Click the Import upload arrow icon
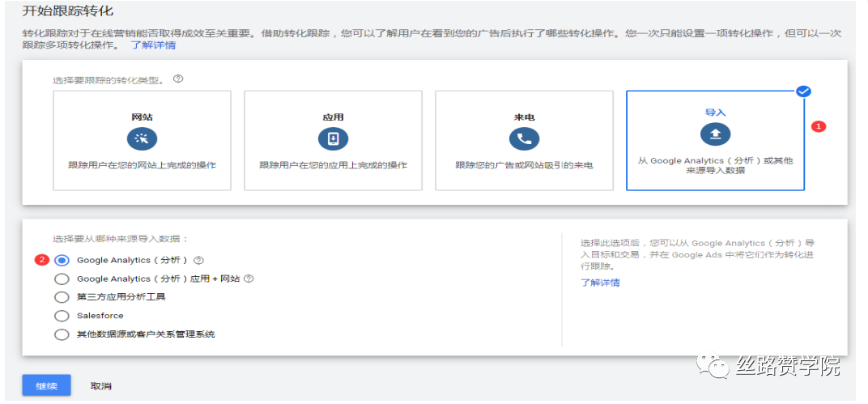The width and height of the screenshot is (868, 404). [715, 133]
